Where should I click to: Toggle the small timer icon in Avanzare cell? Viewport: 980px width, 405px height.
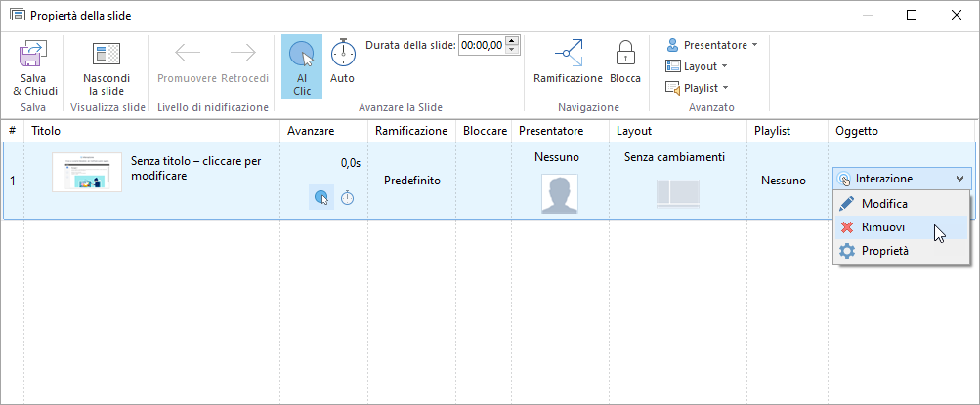[x=348, y=198]
